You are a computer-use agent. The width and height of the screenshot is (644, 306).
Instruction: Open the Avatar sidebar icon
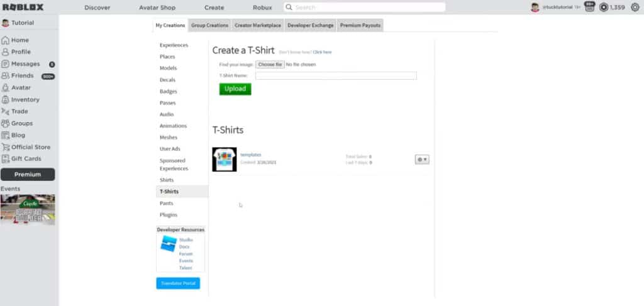point(5,88)
